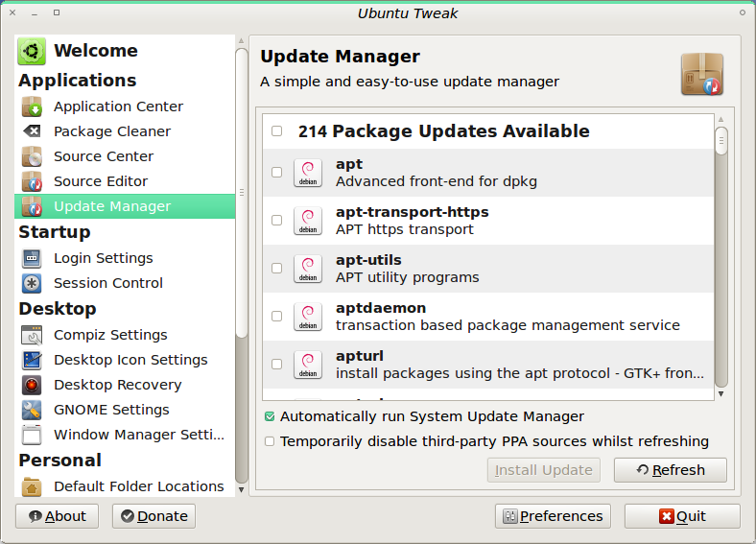Go to GNOME Settings
This screenshot has height=544, width=756.
point(125,410)
